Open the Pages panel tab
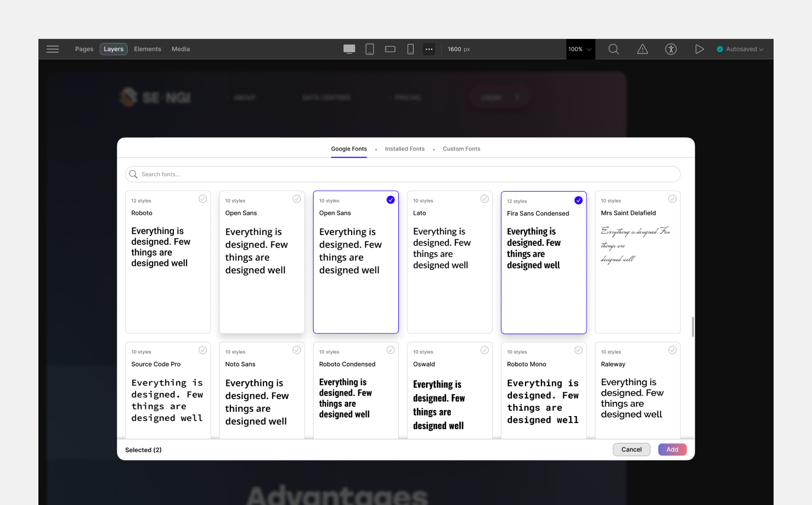 point(84,49)
